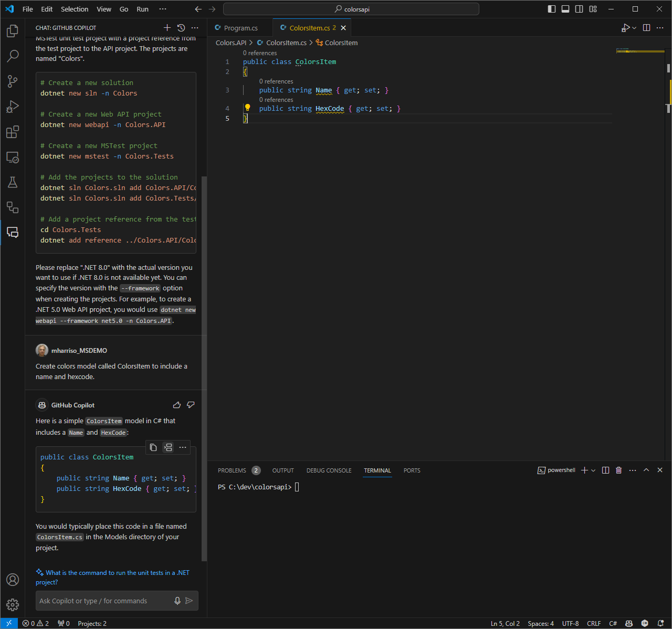Open the Extensions view
Screen dimensions: 672x629
pos(13,132)
